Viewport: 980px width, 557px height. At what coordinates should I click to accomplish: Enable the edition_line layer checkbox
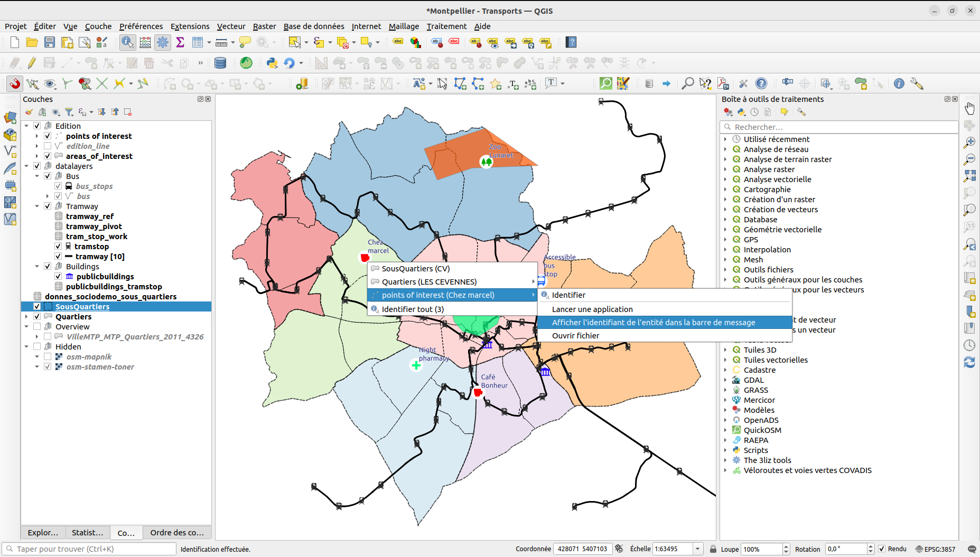point(48,146)
